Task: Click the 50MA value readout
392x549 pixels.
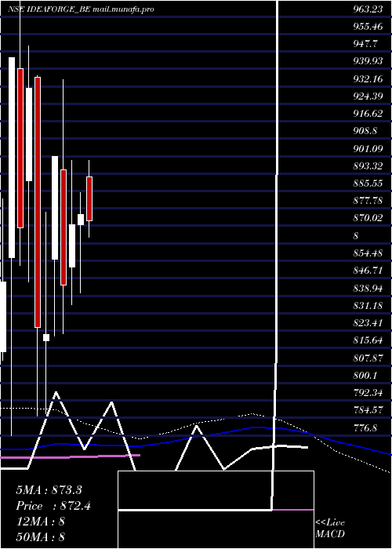Action: coord(40,537)
